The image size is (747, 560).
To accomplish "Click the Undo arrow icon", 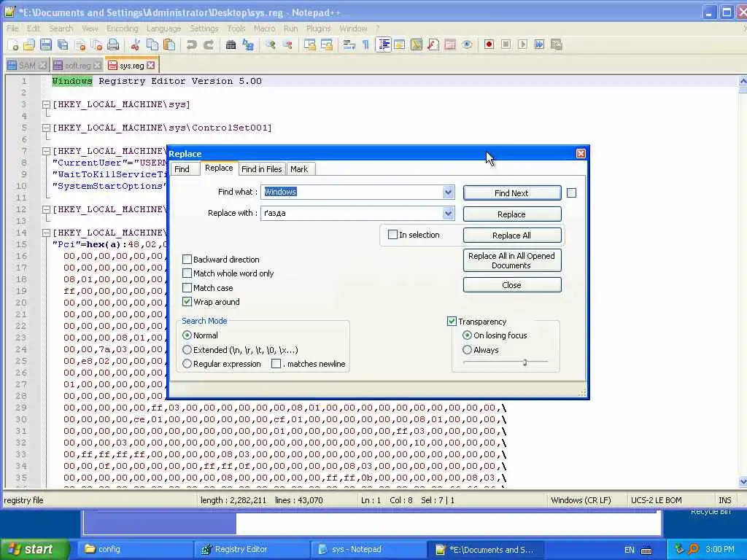I will tap(192, 44).
